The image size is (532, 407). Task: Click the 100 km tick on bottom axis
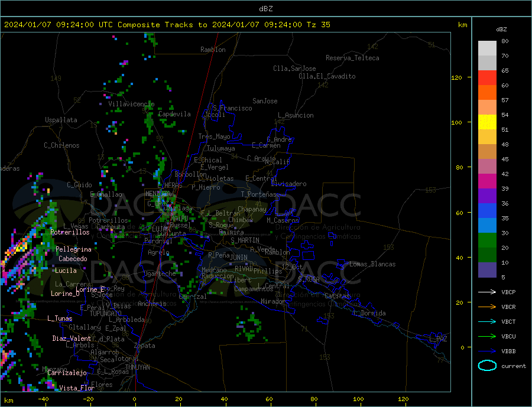358,399
